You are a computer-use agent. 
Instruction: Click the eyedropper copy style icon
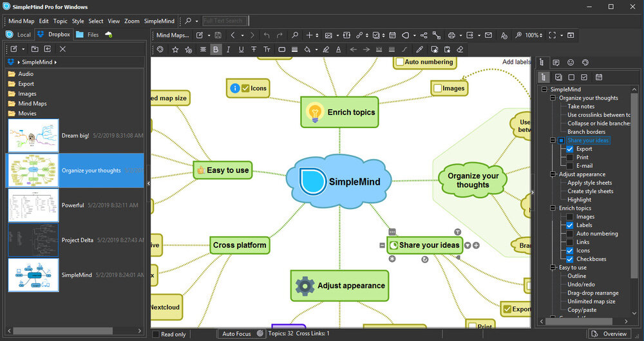pos(419,50)
